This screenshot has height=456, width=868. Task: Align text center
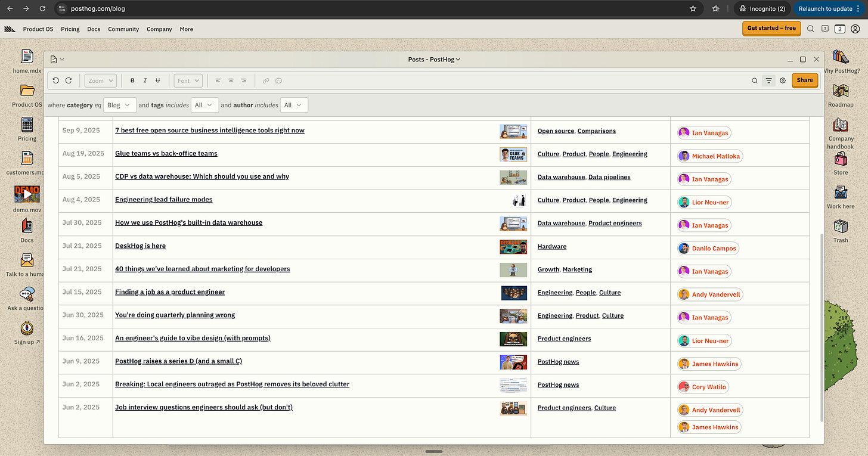click(231, 80)
